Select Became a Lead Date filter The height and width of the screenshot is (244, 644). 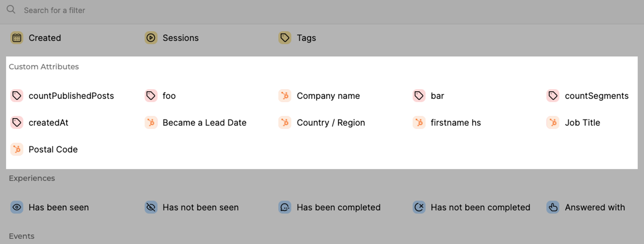204,122
